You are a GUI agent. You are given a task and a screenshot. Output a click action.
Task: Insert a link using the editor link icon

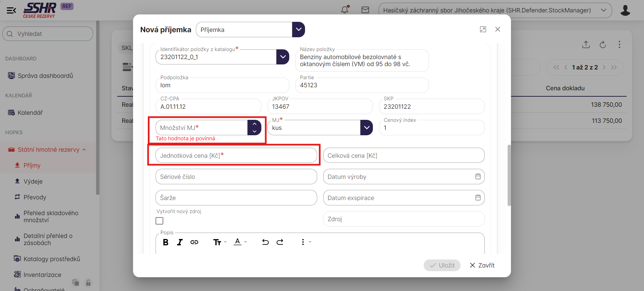[x=194, y=242]
